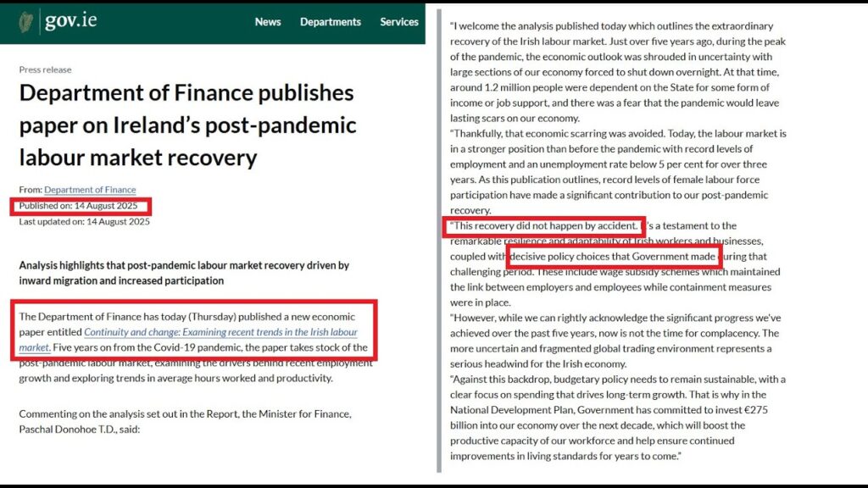This screenshot has height=488, width=868.
Task: Open the News menu item
Action: coord(268,22)
